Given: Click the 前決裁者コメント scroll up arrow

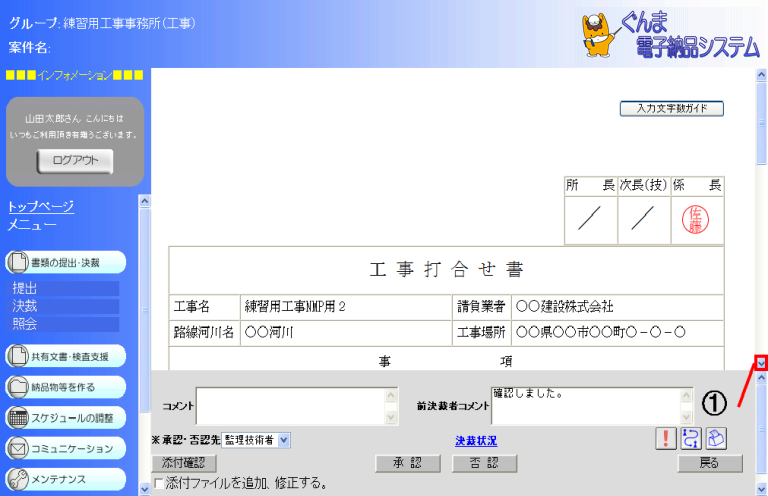Looking at the screenshot, I should 687,395.
